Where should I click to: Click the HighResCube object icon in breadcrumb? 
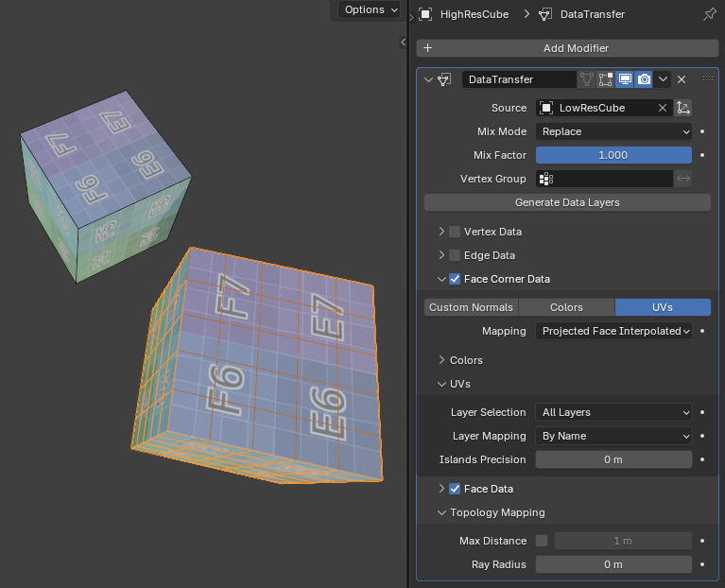click(425, 14)
